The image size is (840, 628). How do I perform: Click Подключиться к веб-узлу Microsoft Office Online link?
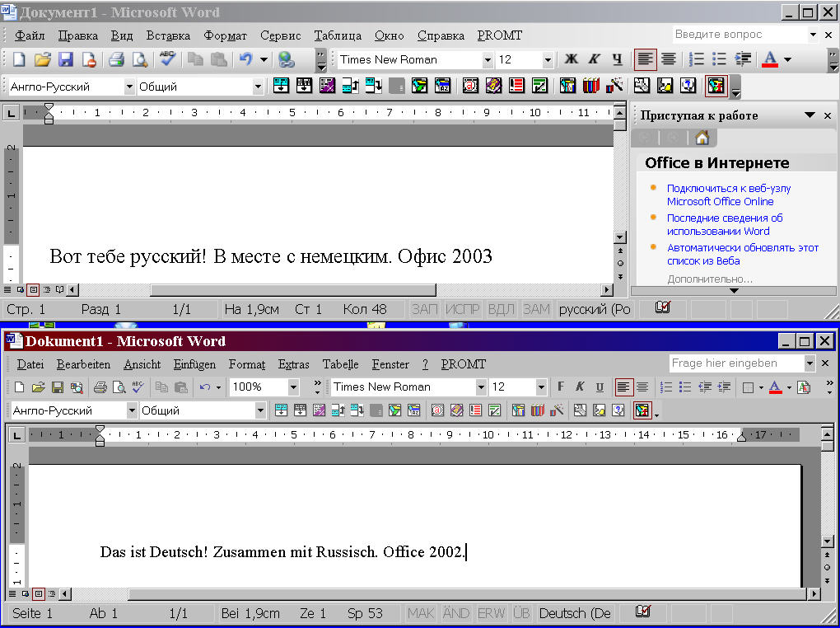coord(729,194)
